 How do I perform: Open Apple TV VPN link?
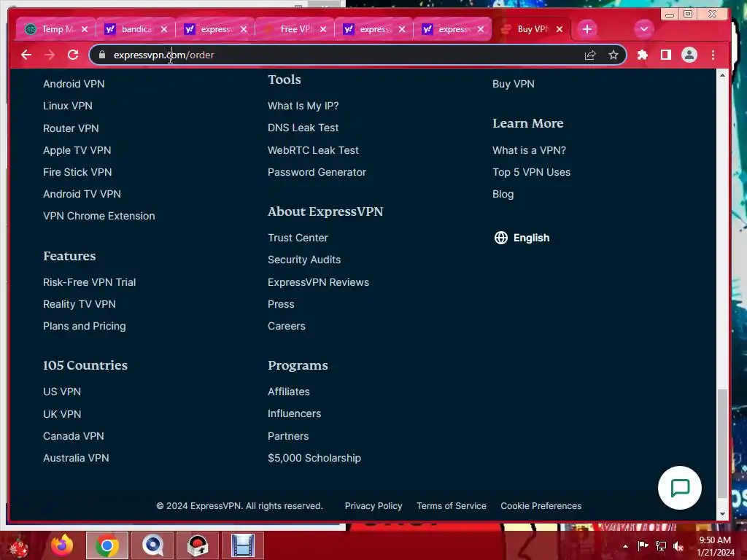pyautogui.click(x=77, y=150)
